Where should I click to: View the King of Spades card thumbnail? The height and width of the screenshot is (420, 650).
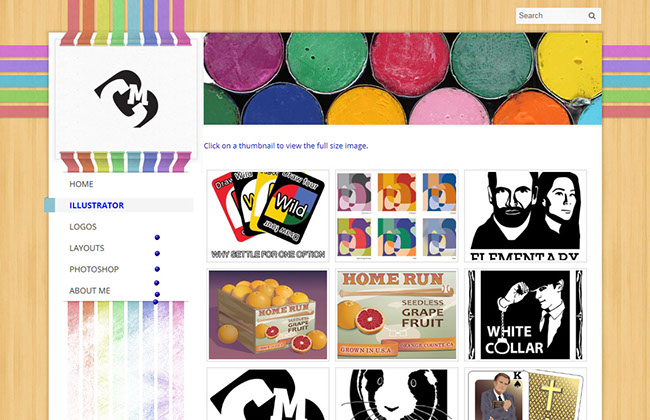pos(525,394)
